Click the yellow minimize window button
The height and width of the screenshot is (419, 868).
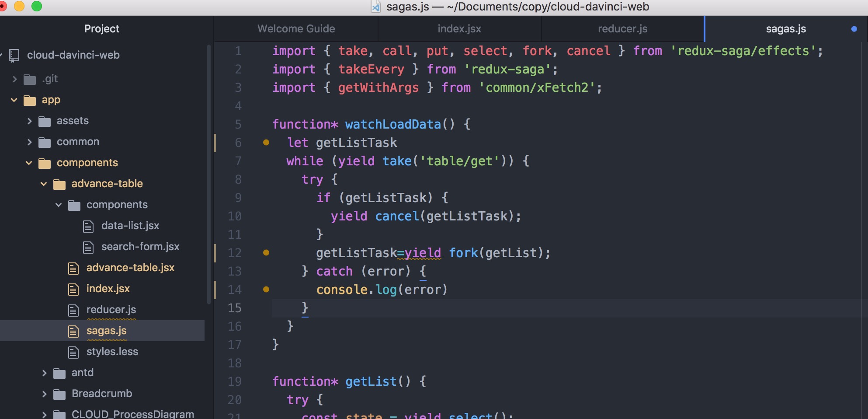19,6
